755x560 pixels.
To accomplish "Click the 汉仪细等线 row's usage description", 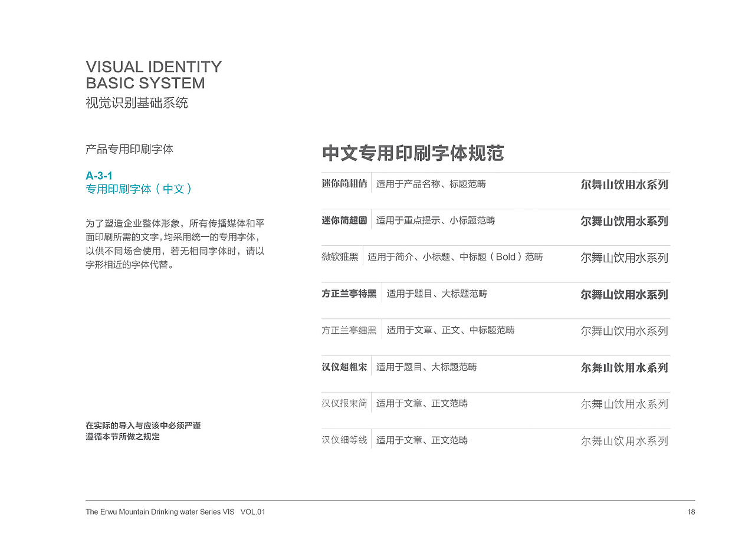I will (x=422, y=440).
